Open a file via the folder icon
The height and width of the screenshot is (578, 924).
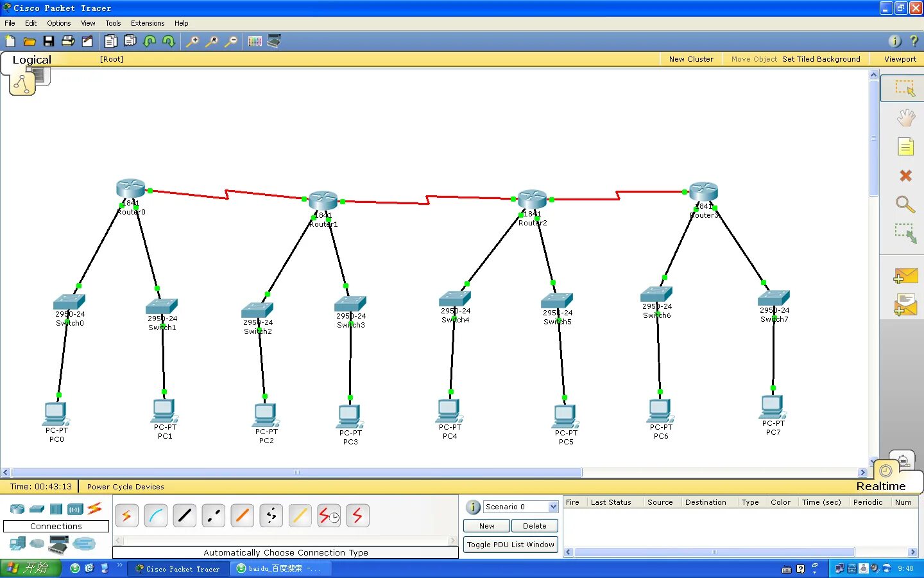point(30,41)
